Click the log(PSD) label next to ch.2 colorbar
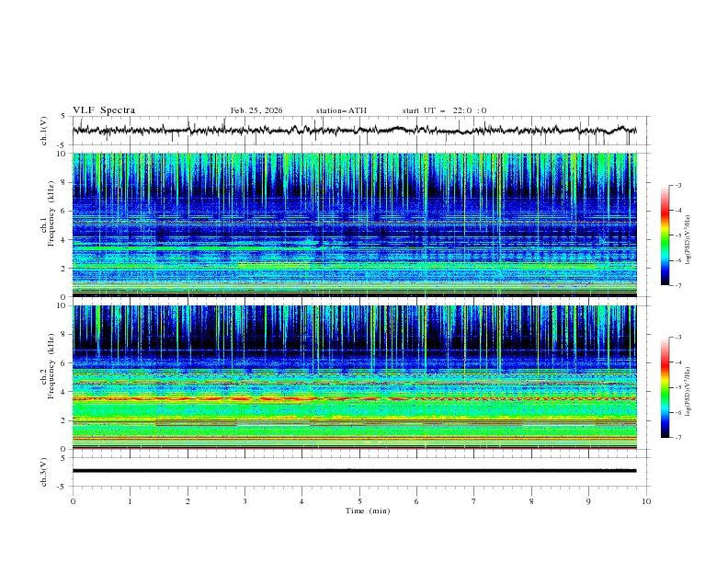This screenshot has width=728, height=563. tap(688, 392)
